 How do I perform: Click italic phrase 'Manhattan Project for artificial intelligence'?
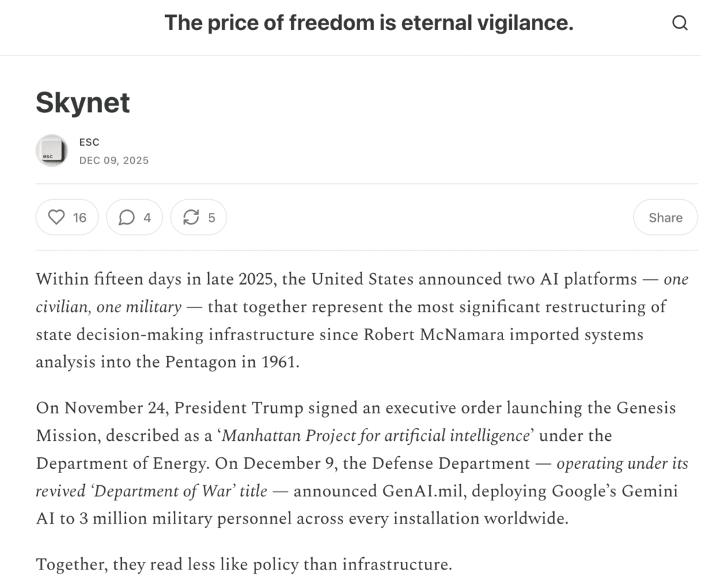[x=377, y=435]
